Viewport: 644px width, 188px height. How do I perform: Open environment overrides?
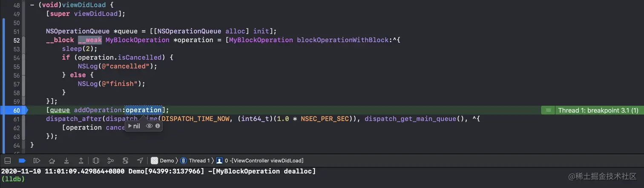click(x=125, y=161)
